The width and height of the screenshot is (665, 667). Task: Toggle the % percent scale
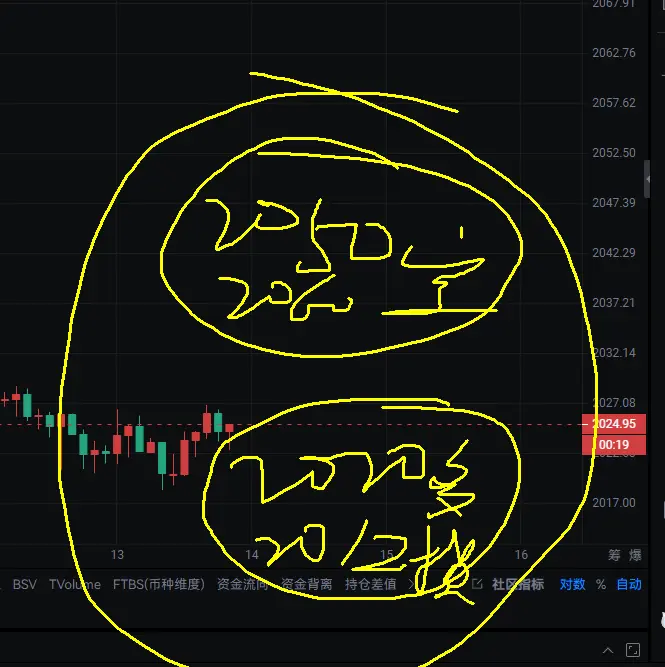[x=601, y=584]
